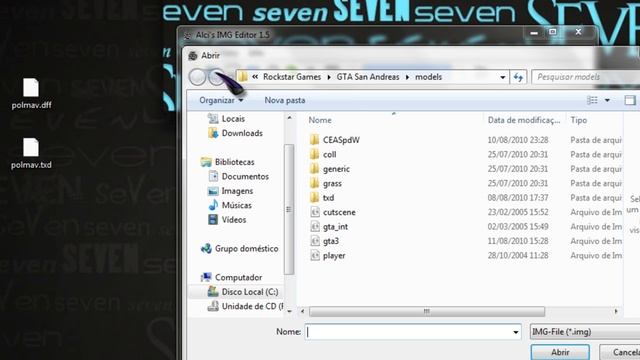This screenshot has width=640, height=360.
Task: Open Computador in navigation pane
Action: [238, 278]
